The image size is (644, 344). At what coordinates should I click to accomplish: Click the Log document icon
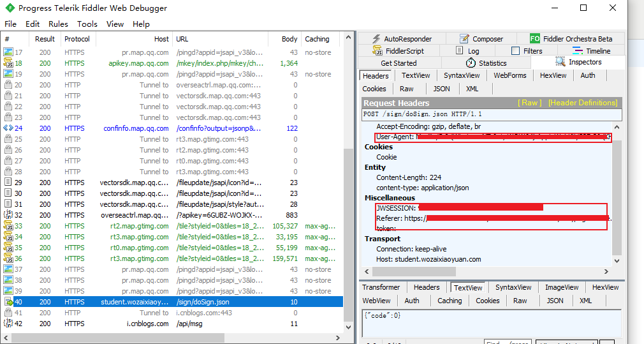pyautogui.click(x=460, y=50)
